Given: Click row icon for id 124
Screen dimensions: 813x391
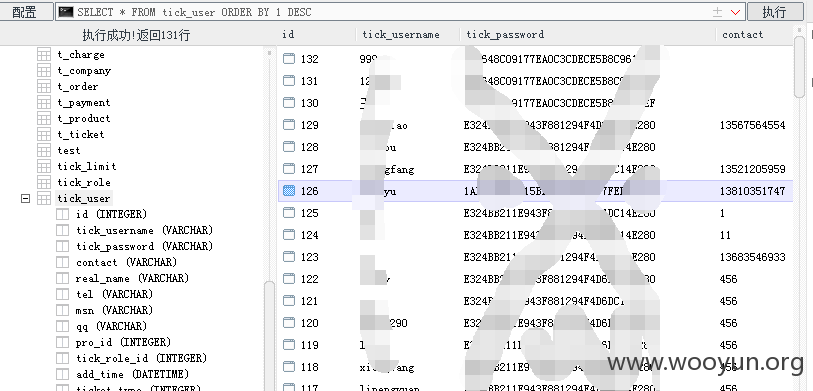Looking at the screenshot, I should 289,235.
